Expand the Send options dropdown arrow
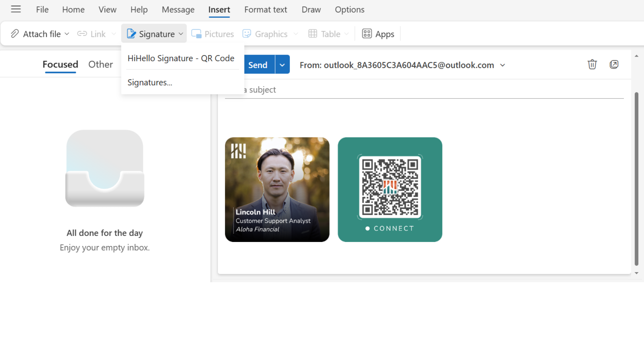This screenshot has height=362, width=644. click(282, 65)
